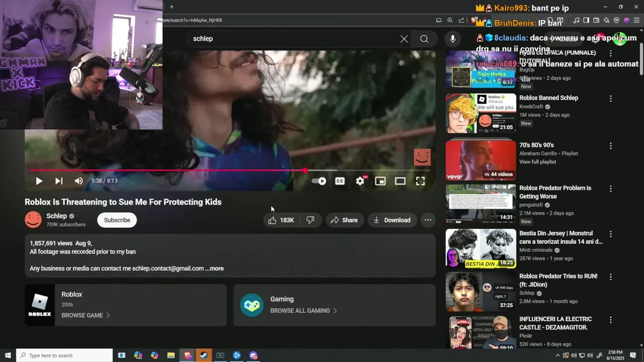644x362 pixels.
Task: Click zoom magnifier icon in address bar
Action: click(450, 20)
